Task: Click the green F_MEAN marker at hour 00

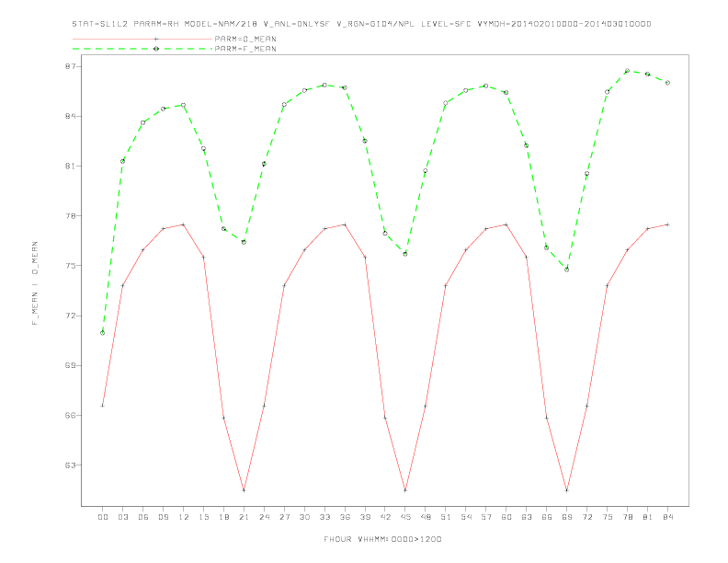Action: point(103,333)
